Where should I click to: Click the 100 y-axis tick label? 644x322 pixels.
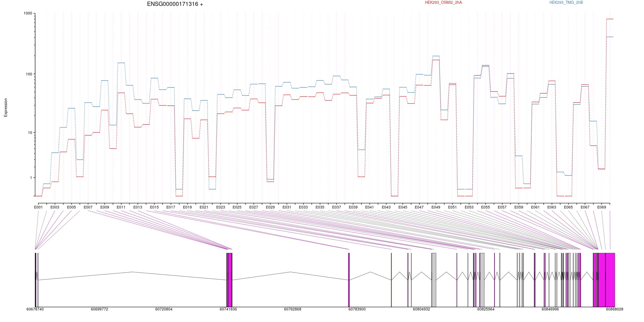click(x=29, y=74)
